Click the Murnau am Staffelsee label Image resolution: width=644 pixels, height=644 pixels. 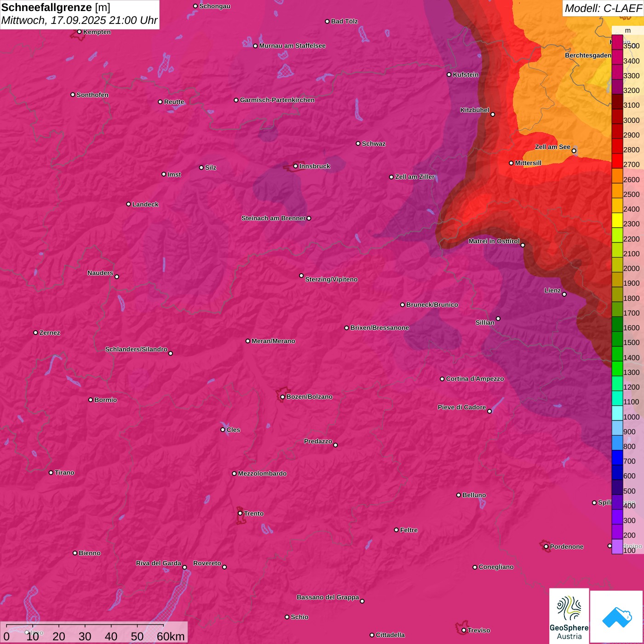point(292,46)
